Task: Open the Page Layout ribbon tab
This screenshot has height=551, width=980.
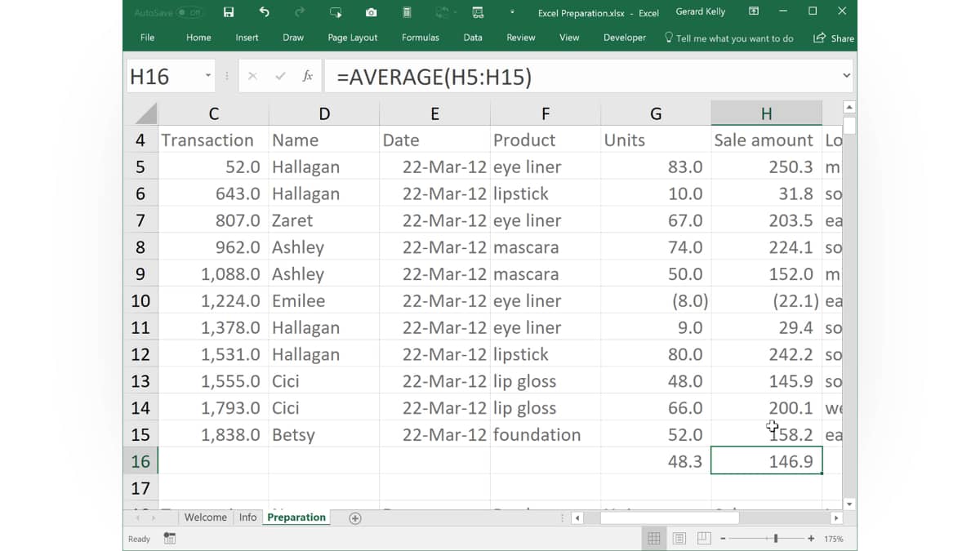Action: pyautogui.click(x=353, y=38)
